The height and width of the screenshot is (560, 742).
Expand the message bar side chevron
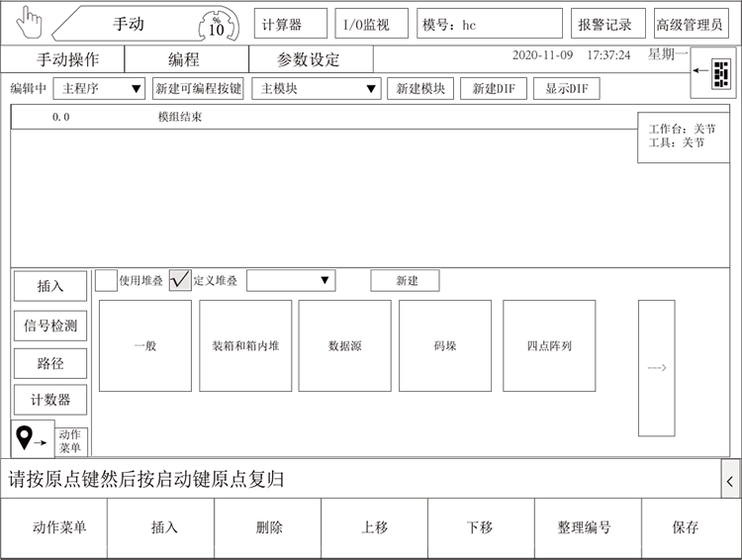tap(730, 480)
